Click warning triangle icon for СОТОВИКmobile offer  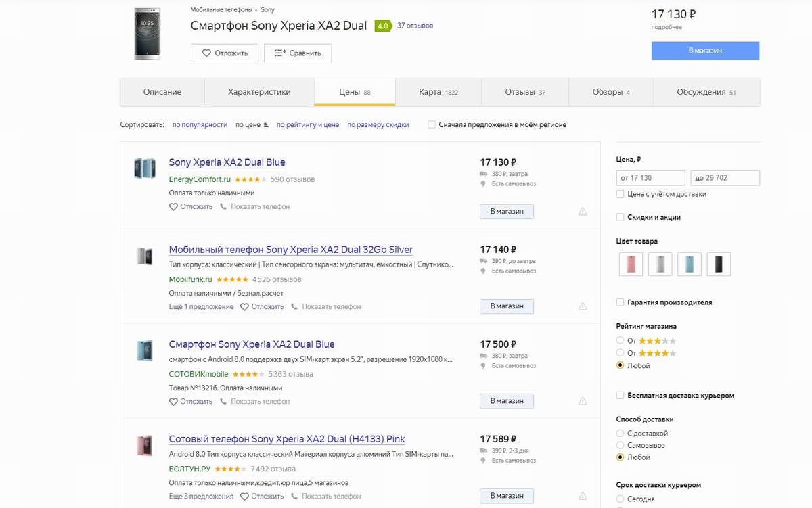click(583, 401)
